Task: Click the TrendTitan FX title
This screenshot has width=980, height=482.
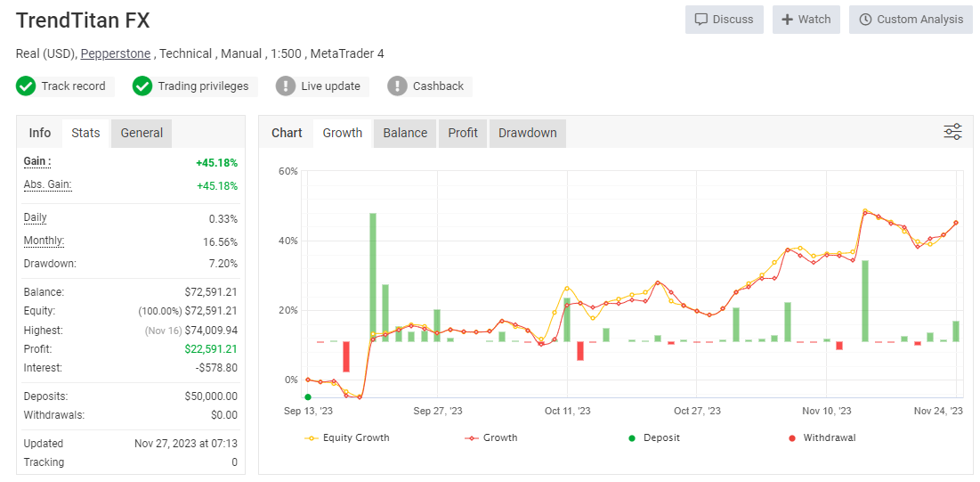Action: 83,20
